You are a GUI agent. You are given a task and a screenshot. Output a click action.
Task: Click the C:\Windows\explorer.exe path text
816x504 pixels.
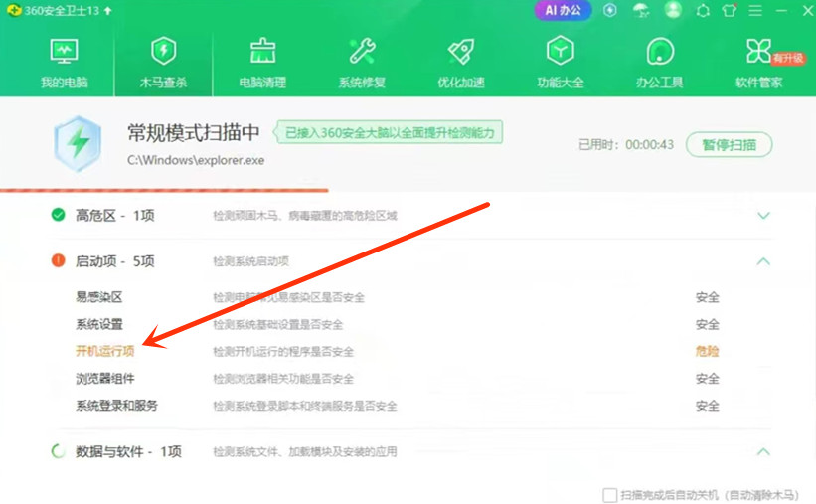(196, 160)
